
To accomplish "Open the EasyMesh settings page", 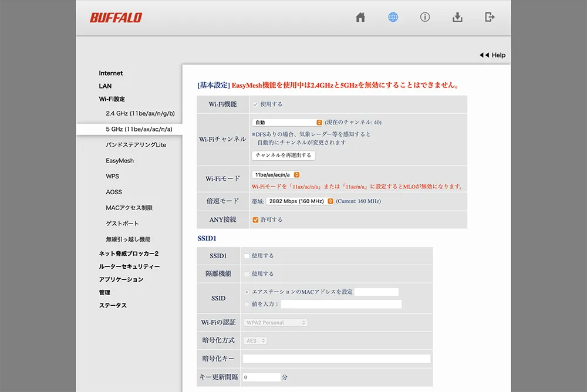I will pyautogui.click(x=120, y=161).
